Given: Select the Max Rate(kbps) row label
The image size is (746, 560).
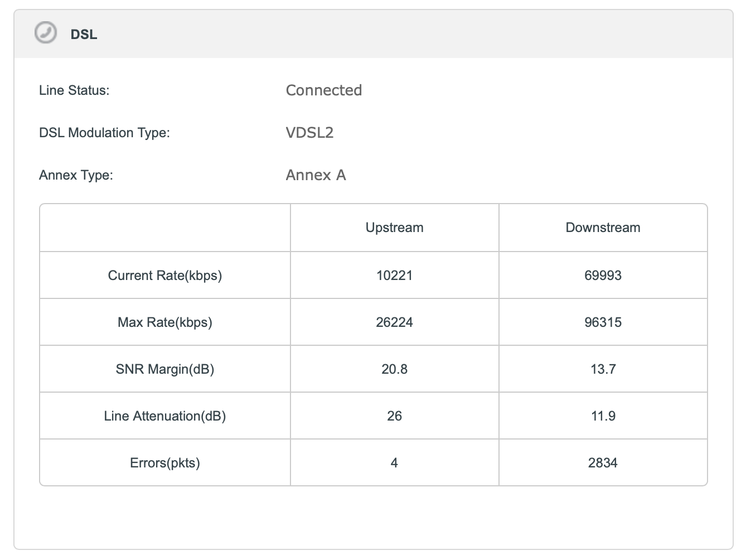Looking at the screenshot, I should [165, 322].
